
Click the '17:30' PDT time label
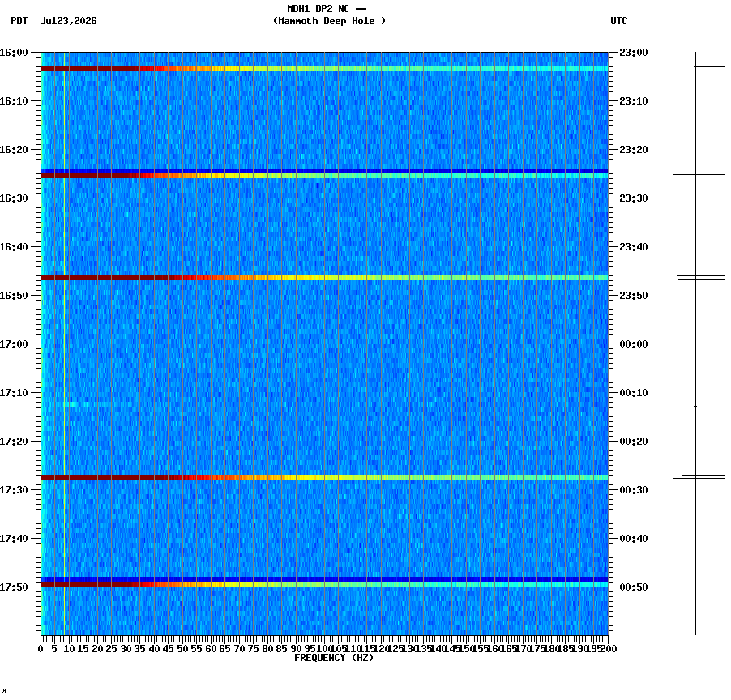point(14,490)
